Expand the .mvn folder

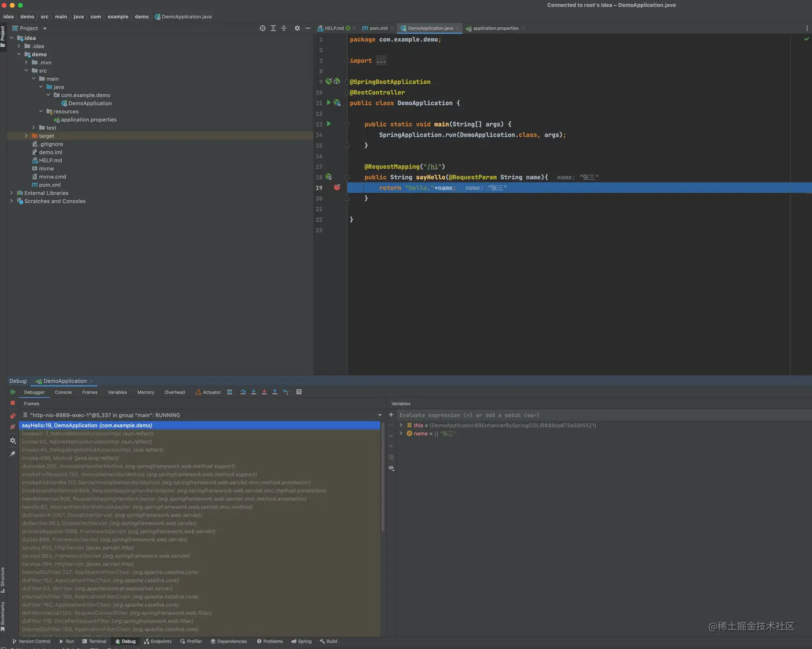(26, 62)
